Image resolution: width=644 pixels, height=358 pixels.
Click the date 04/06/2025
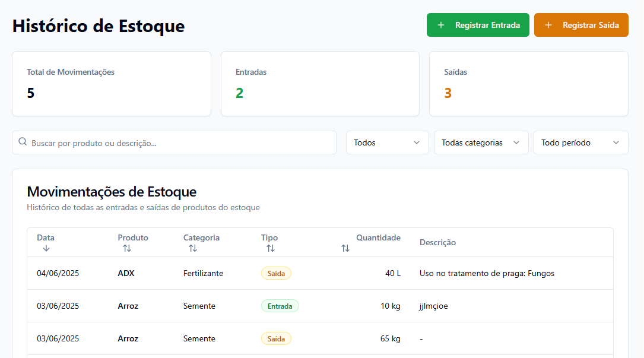[x=58, y=273]
